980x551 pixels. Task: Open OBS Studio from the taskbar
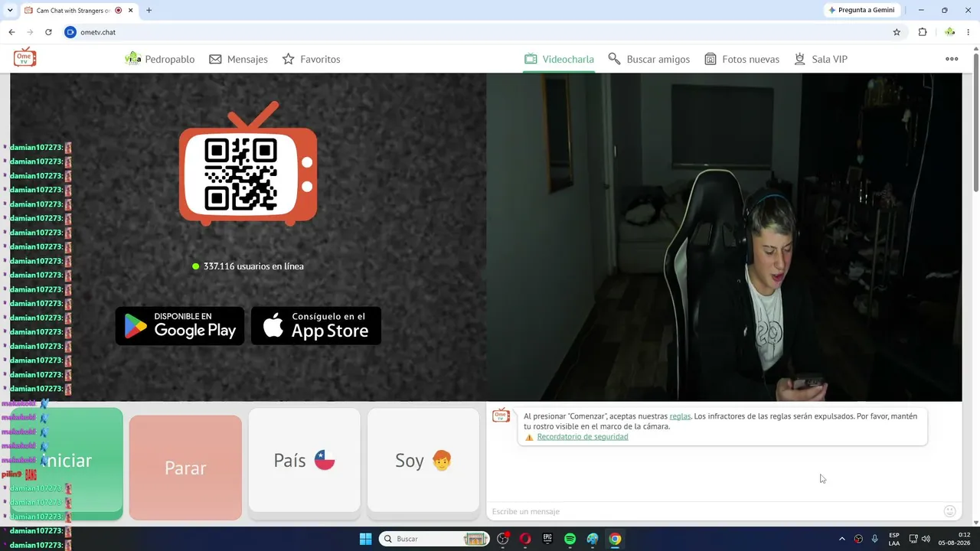[503, 539]
